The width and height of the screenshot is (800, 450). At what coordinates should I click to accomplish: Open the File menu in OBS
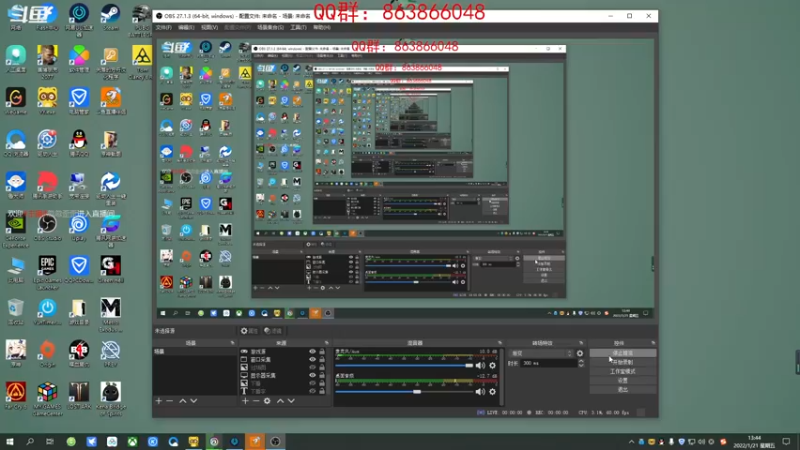pyautogui.click(x=164, y=28)
